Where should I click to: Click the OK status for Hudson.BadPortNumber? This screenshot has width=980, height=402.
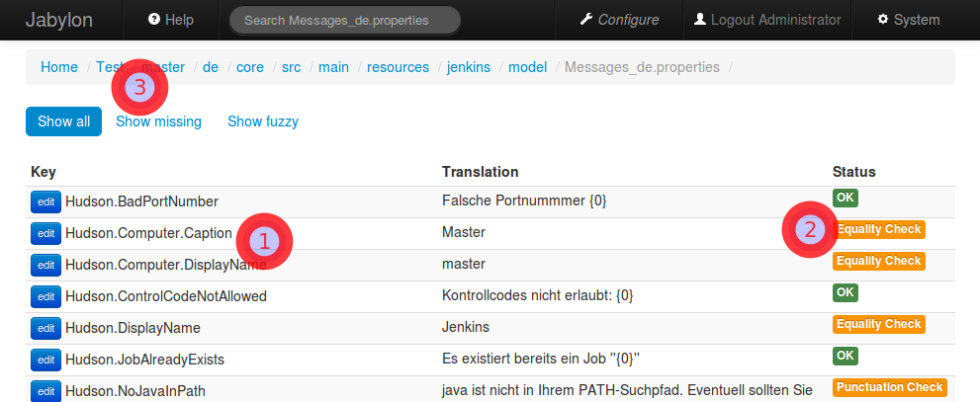(846, 198)
